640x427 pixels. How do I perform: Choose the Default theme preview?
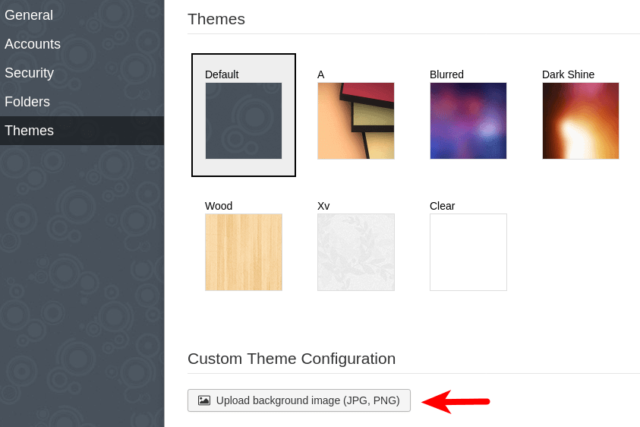(x=243, y=121)
